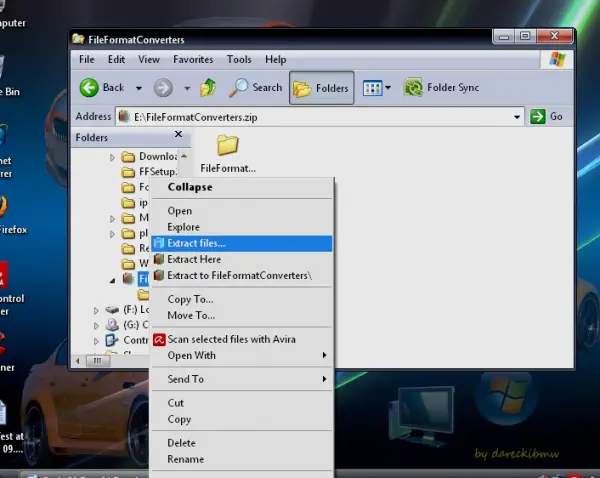Choose Collapse in the context menu
This screenshot has width=600, height=478.
(x=241, y=187)
